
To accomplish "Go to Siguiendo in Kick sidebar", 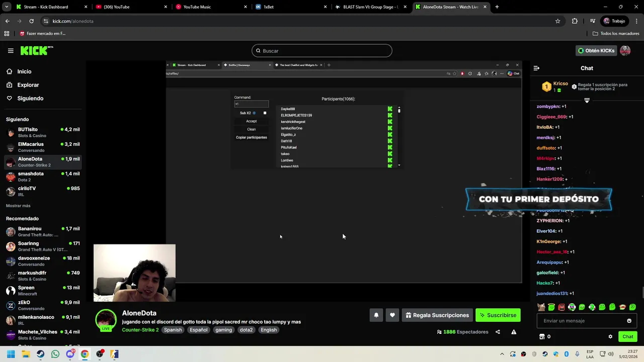I will pos(30,99).
